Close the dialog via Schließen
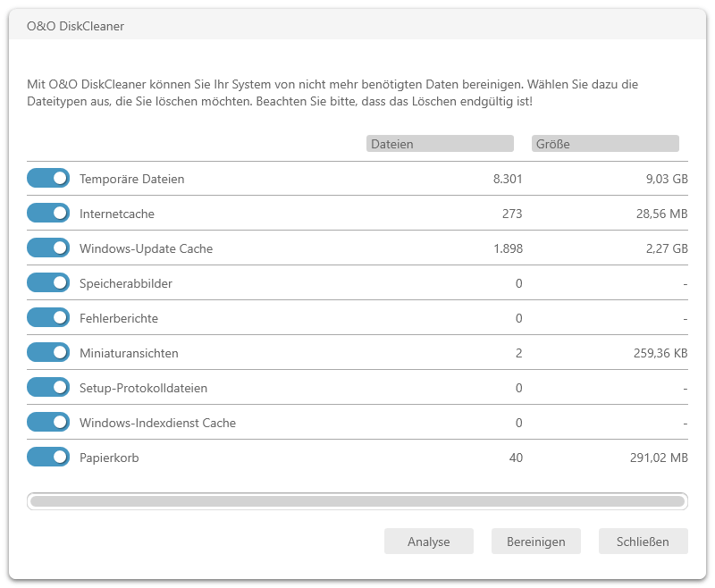 click(x=643, y=542)
